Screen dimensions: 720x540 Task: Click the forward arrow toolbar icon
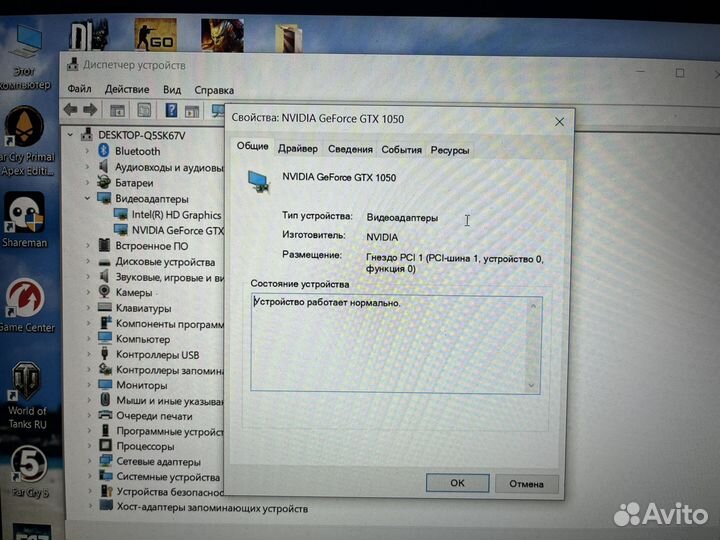click(90, 109)
